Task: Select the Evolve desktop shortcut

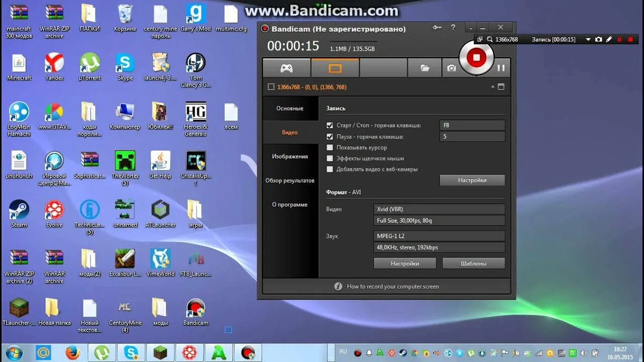Action: tap(54, 214)
